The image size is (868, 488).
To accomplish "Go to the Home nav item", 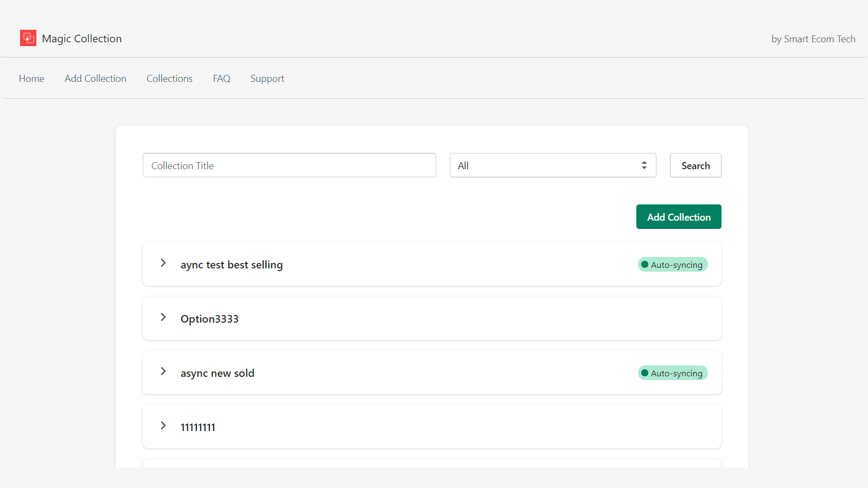I will click(31, 79).
